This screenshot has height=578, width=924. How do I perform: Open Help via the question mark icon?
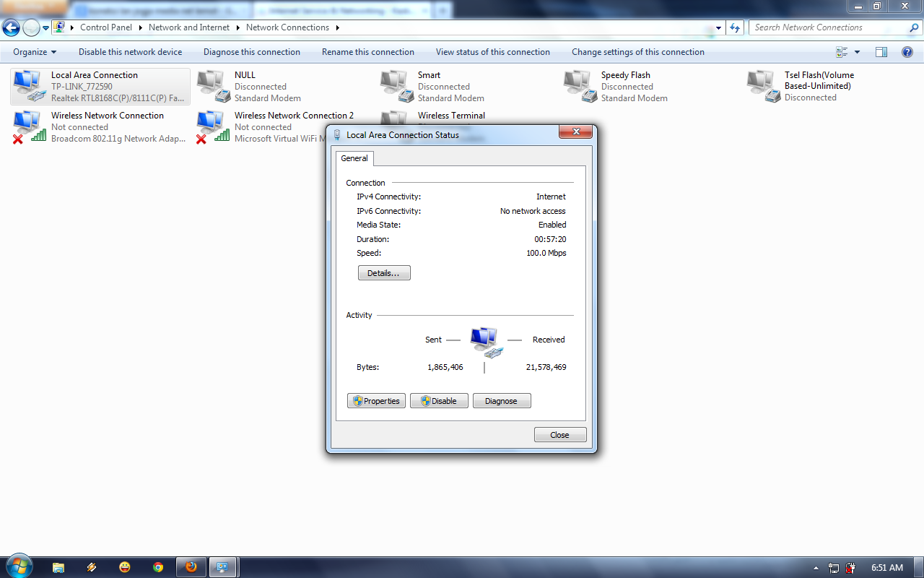click(x=907, y=51)
